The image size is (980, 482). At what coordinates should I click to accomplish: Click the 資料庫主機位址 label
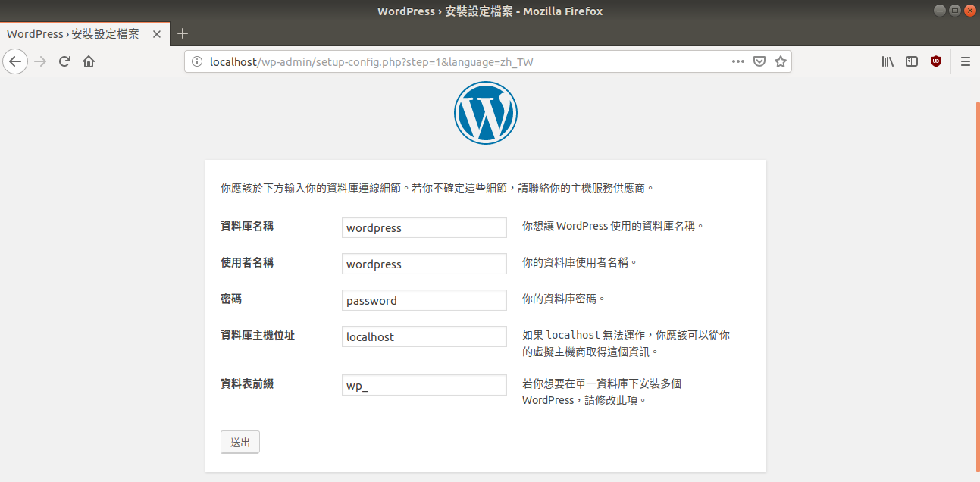[x=258, y=335]
